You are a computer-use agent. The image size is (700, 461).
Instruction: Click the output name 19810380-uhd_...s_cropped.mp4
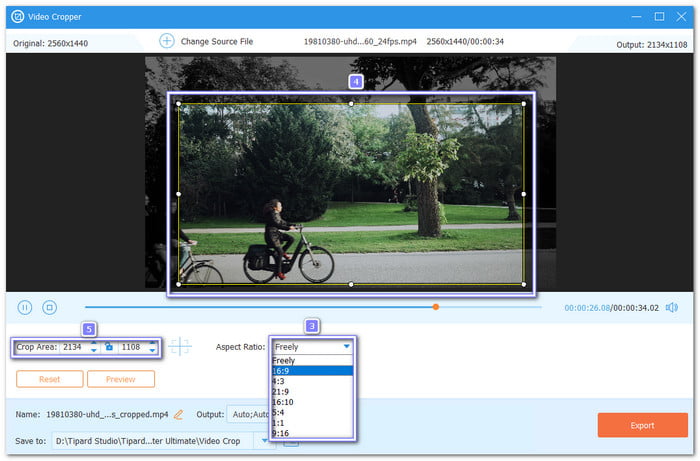[107, 415]
